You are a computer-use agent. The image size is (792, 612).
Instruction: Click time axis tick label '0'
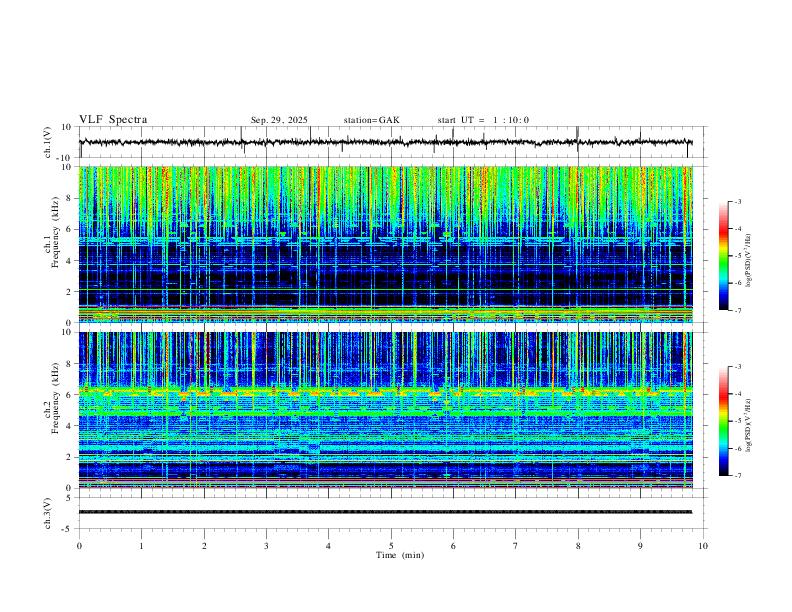[79, 546]
